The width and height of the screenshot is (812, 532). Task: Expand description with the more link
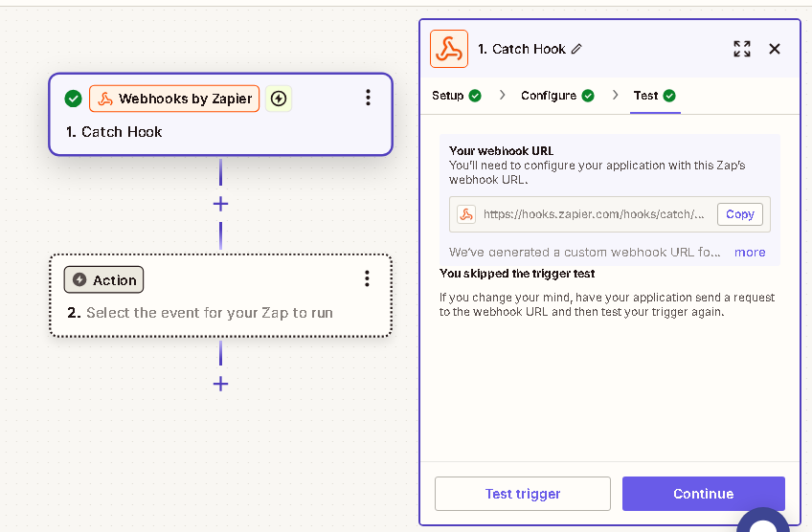(750, 252)
